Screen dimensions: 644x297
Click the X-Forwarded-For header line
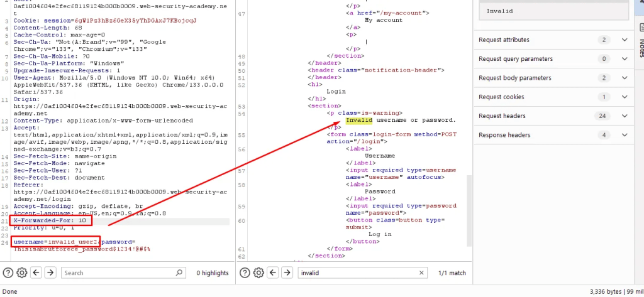click(x=52, y=220)
